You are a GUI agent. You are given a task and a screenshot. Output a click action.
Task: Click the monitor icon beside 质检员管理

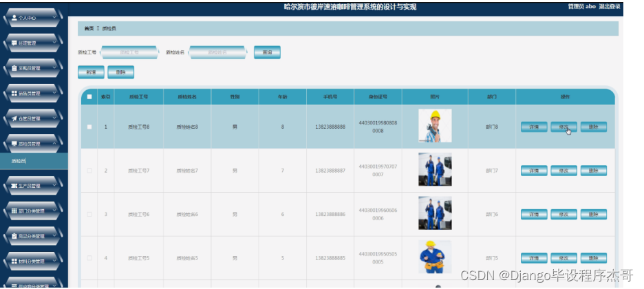click(14, 144)
